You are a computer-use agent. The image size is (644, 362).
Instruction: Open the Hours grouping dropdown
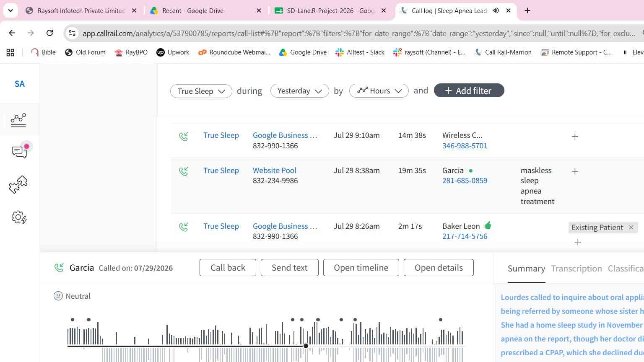click(379, 91)
